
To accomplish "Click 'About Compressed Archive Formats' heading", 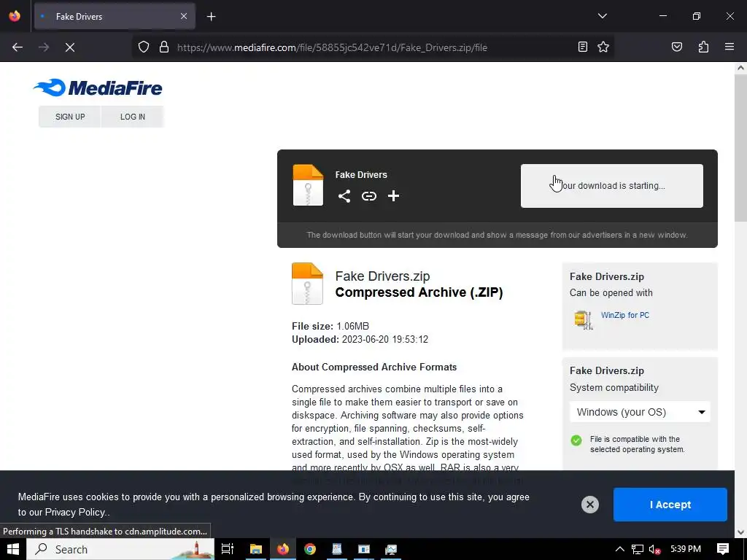I will pos(374,367).
